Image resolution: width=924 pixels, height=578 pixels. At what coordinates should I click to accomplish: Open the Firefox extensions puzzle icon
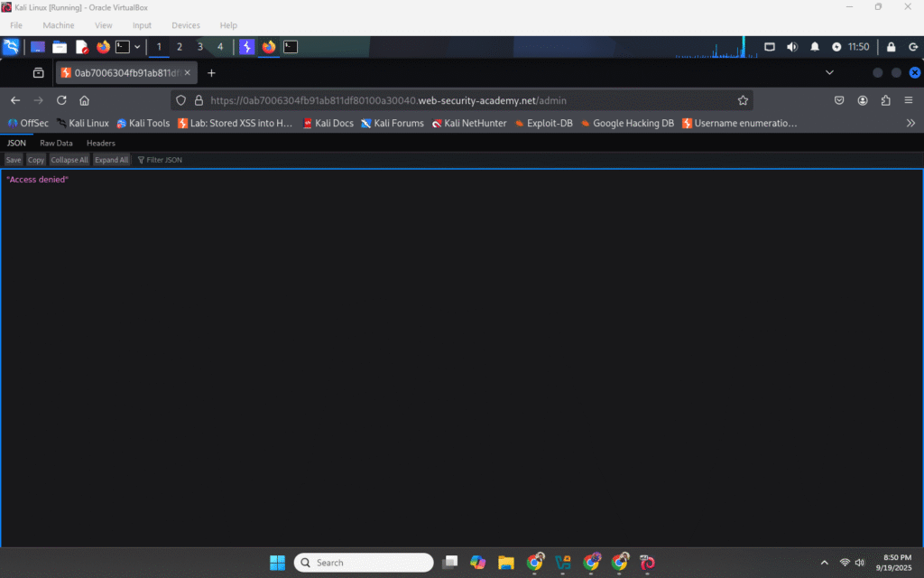click(x=885, y=100)
